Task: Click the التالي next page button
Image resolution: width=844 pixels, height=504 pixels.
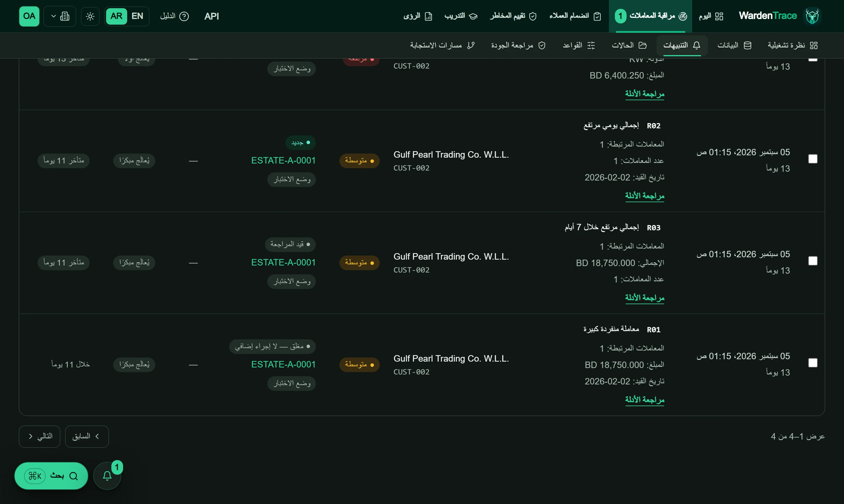Action: (x=40, y=436)
